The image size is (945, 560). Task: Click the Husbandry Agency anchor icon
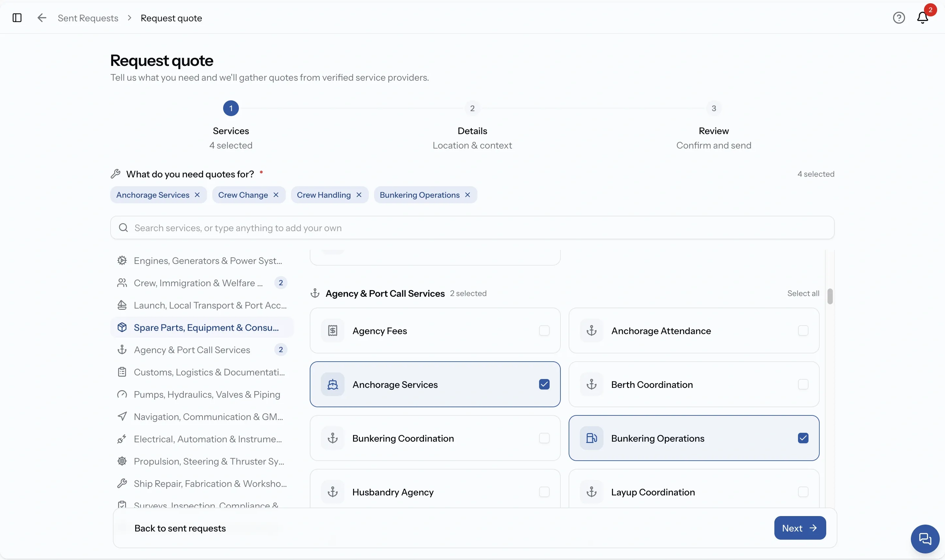pos(333,492)
